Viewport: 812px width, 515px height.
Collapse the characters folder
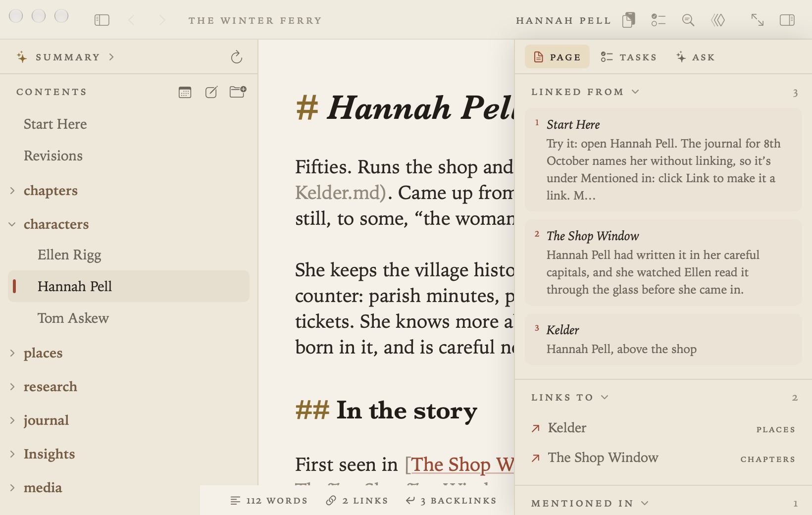[x=12, y=224]
